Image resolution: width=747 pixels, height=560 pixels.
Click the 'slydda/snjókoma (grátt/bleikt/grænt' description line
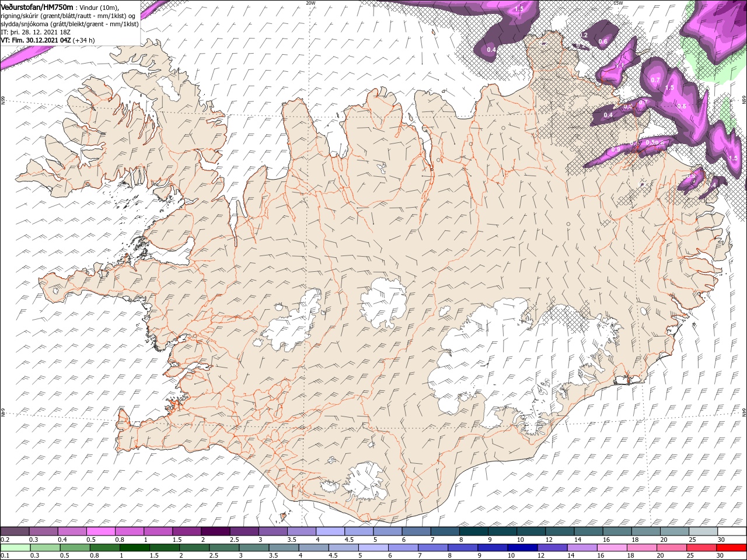click(x=69, y=24)
